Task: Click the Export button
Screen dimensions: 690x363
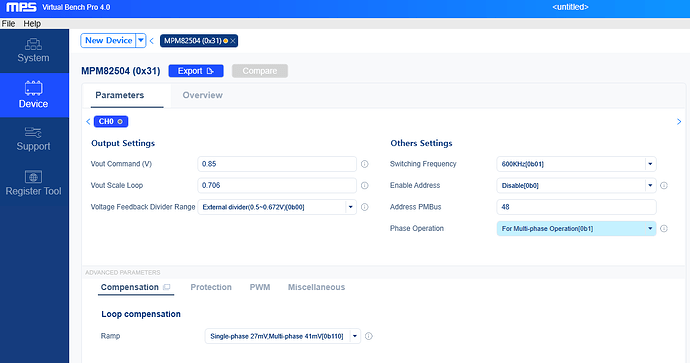Action: (x=196, y=71)
